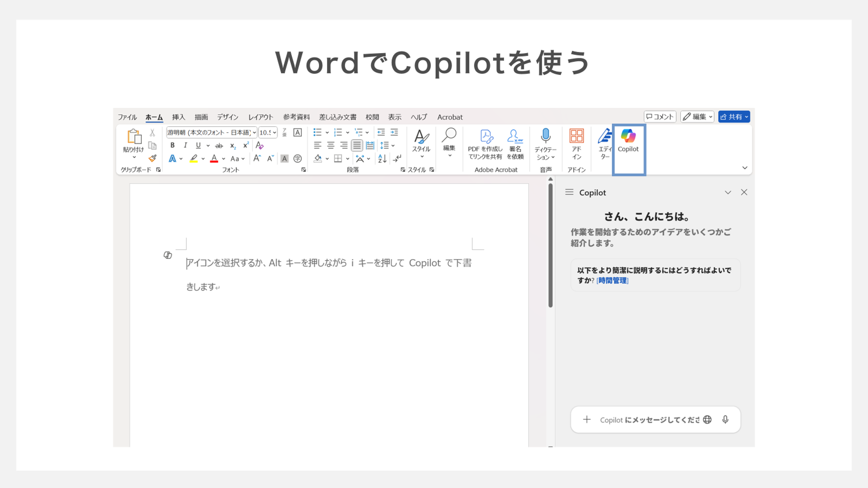The height and width of the screenshot is (488, 868).
Task: Click the globe icon in Copilot message box
Action: (x=707, y=420)
